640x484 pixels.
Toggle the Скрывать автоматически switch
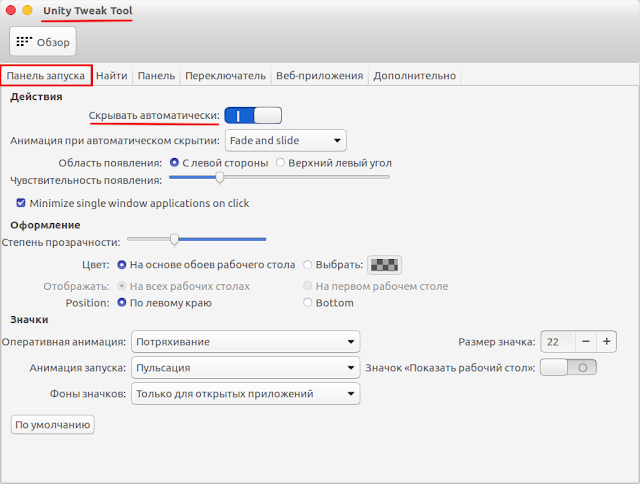253,115
